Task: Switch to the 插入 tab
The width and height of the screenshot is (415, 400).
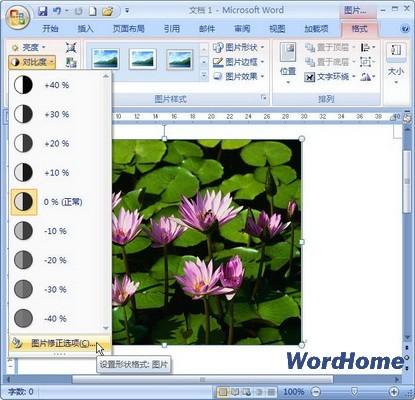Action: click(85, 29)
